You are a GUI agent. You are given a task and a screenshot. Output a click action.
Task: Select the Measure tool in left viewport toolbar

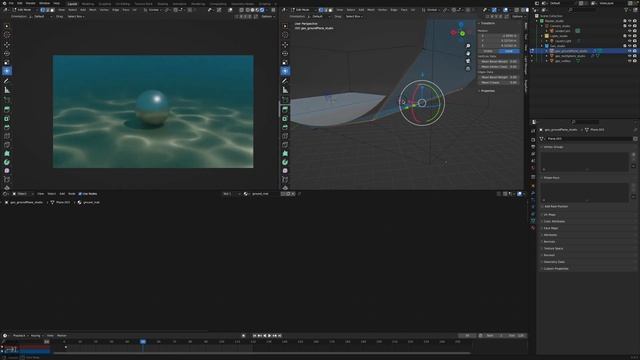coord(7,90)
